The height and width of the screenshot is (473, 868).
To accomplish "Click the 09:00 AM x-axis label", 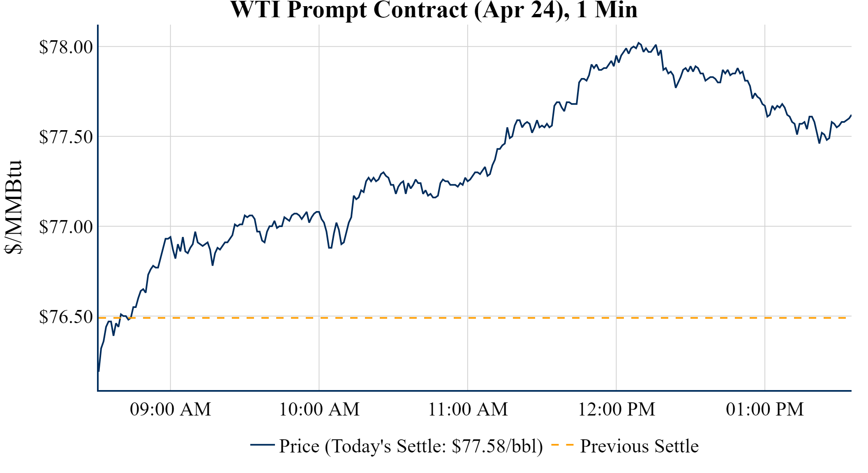I will pyautogui.click(x=171, y=409).
